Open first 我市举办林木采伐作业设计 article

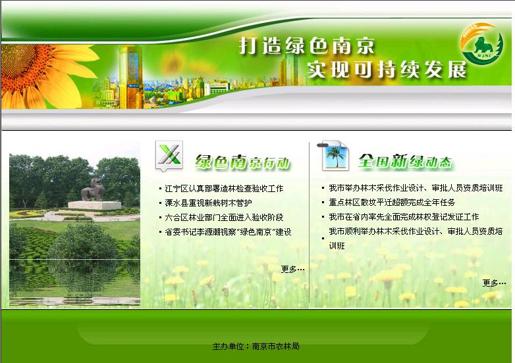click(x=416, y=188)
